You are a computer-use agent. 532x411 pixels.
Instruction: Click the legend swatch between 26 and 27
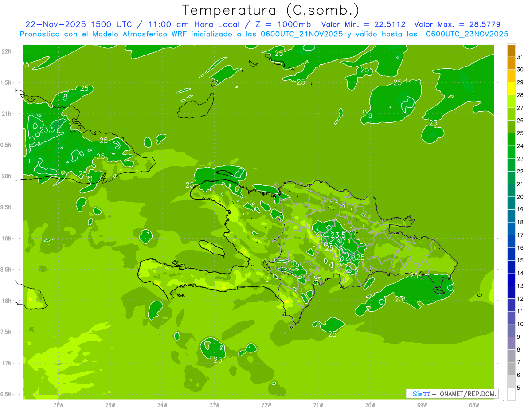[511, 114]
